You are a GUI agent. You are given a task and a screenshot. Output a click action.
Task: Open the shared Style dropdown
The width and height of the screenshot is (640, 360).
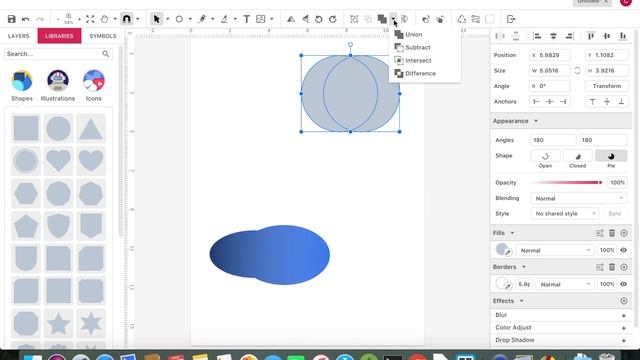point(564,214)
